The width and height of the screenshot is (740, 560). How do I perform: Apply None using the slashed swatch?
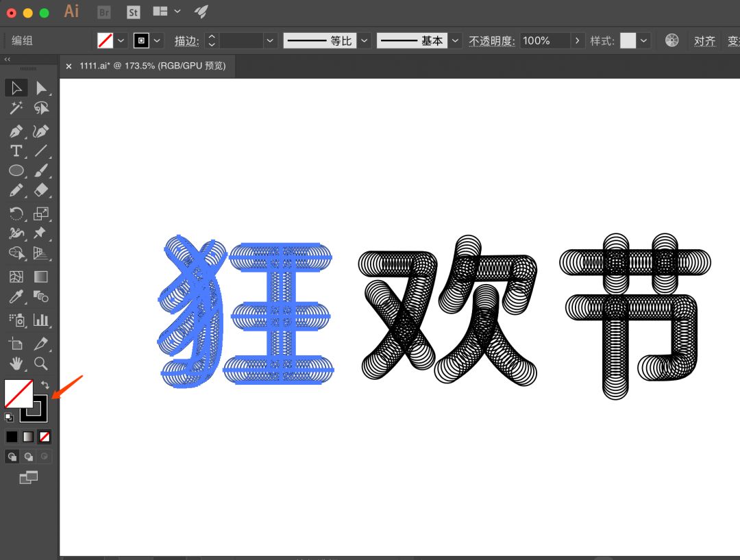pyautogui.click(x=44, y=436)
